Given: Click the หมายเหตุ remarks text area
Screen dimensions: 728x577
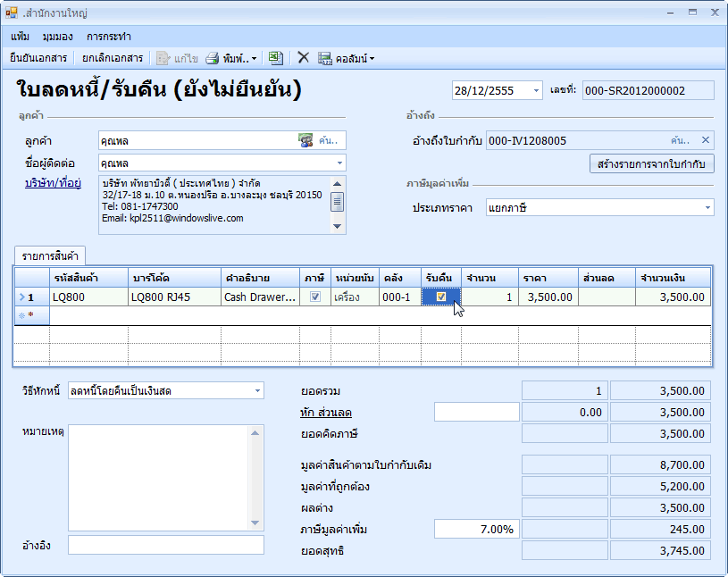Looking at the screenshot, I should (159, 477).
